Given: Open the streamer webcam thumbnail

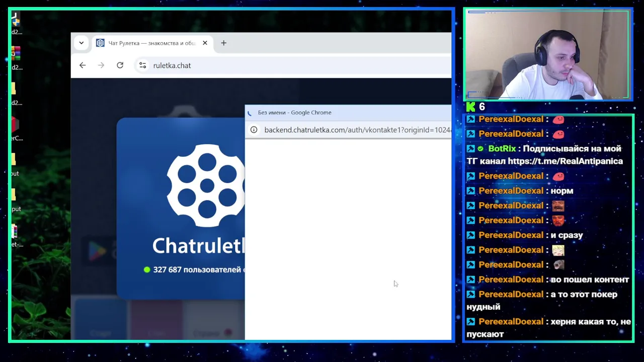Looking at the screenshot, I should point(548,54).
